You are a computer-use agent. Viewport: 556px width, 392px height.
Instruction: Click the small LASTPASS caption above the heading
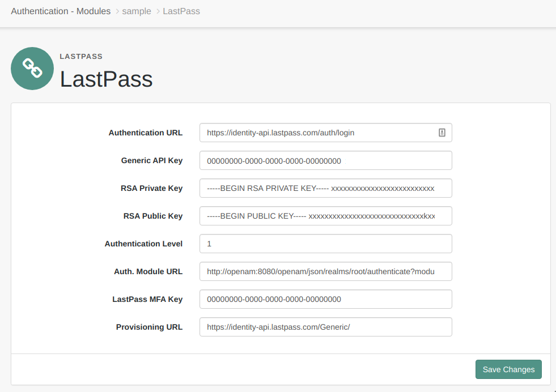pos(81,56)
